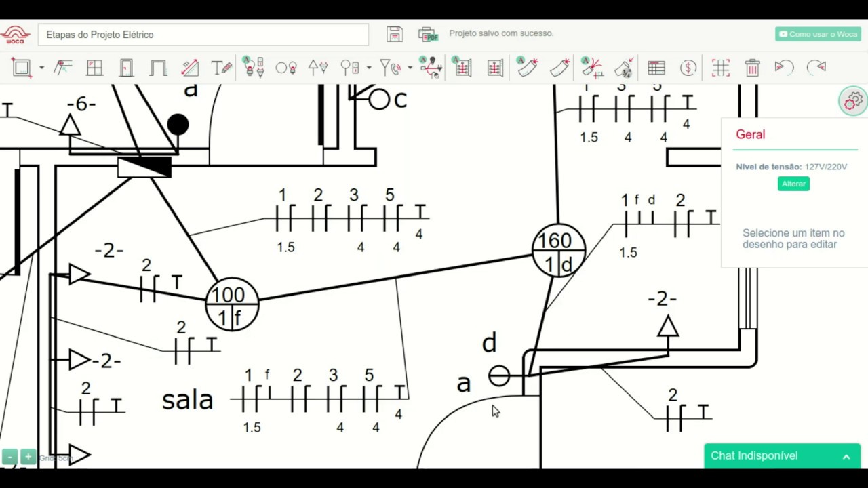Select the power outlet tool
Screen dimensions: 868x488
click(x=318, y=68)
